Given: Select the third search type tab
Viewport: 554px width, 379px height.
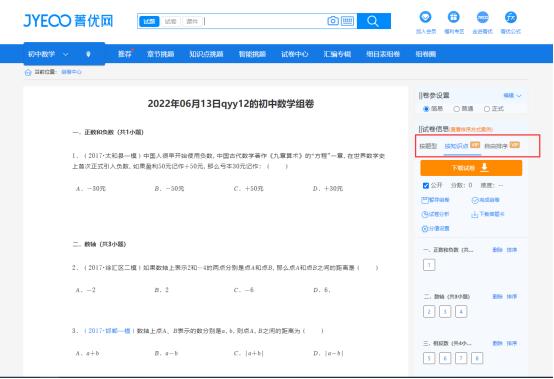Looking at the screenshot, I should tap(192, 21).
